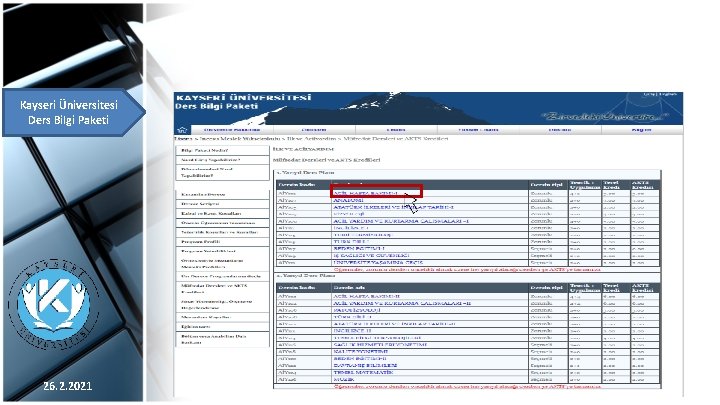720x405 pixels.
Task: Open the ACİL HASTA BAKIMI-I course link
Action: 366,193
